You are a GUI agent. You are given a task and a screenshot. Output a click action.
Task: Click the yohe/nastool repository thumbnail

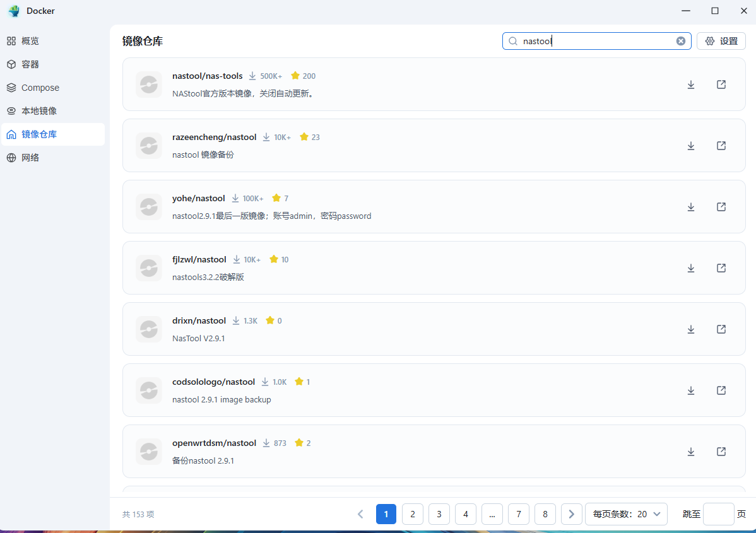pos(148,208)
